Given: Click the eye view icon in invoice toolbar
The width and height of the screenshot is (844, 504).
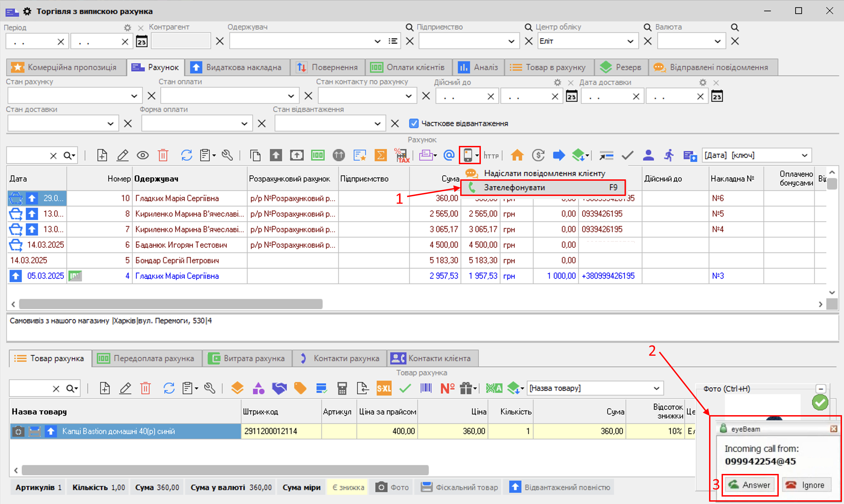Looking at the screenshot, I should click(142, 155).
